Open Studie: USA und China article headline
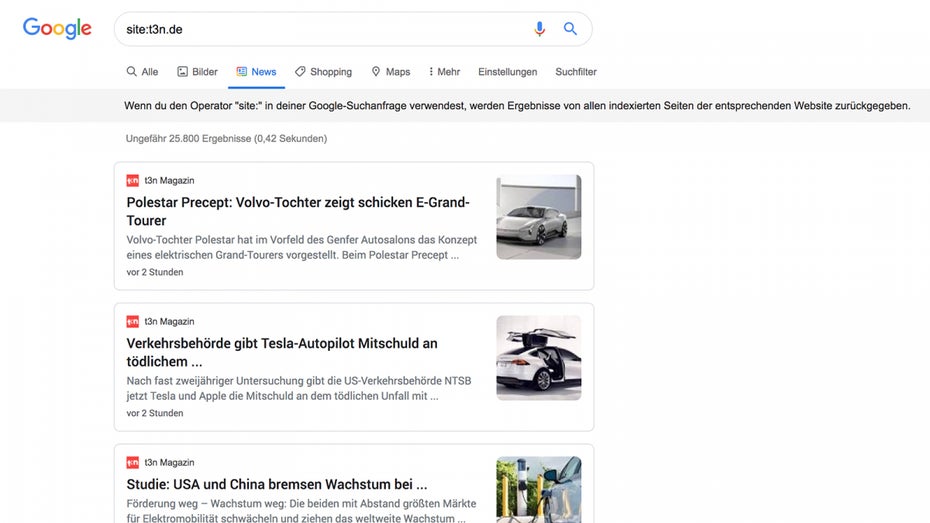 [276, 484]
